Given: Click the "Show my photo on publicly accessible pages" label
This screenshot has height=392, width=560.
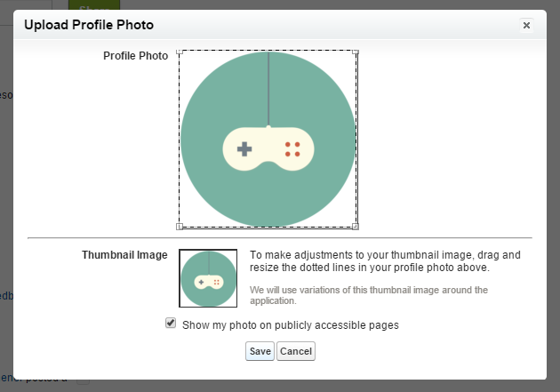Looking at the screenshot, I should tap(290, 325).
